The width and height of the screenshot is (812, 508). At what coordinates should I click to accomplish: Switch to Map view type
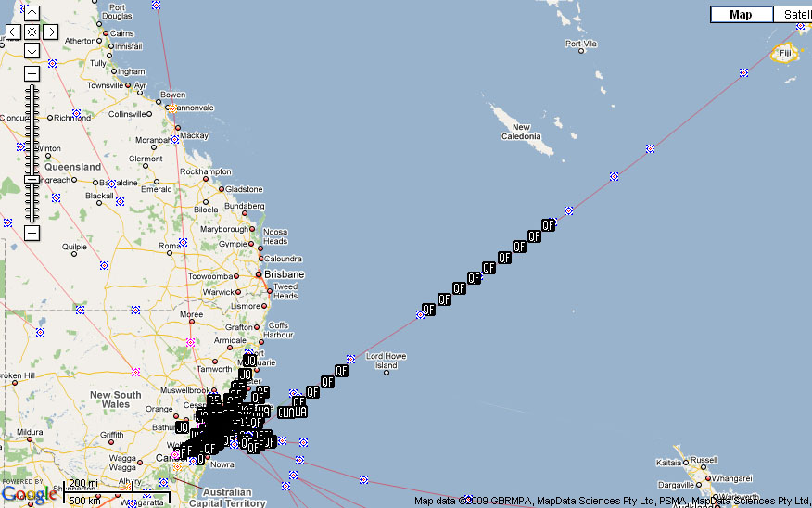point(741,15)
